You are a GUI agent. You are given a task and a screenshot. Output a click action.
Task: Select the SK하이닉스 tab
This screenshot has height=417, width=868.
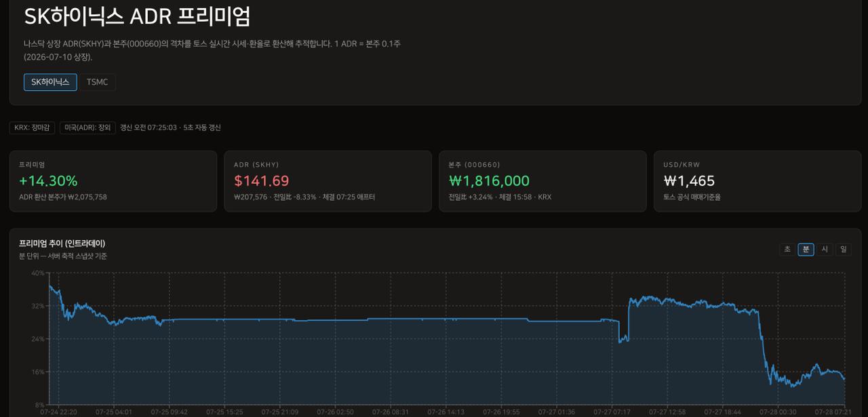[x=50, y=82]
